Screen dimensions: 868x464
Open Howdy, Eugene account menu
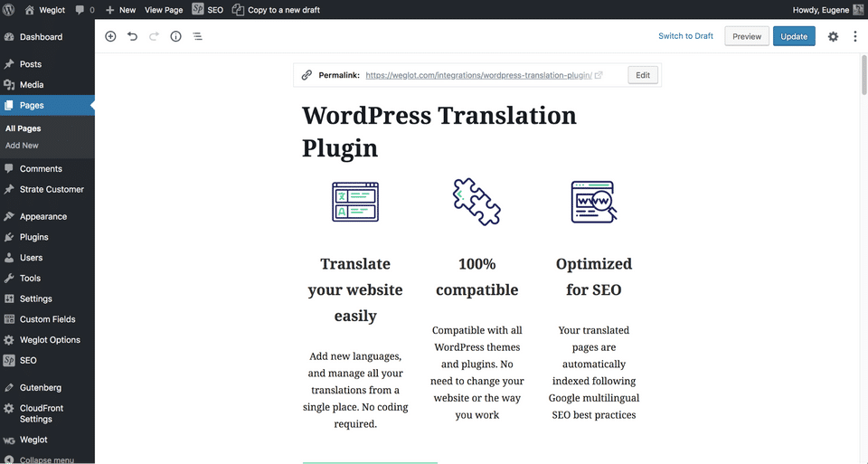(827, 9)
